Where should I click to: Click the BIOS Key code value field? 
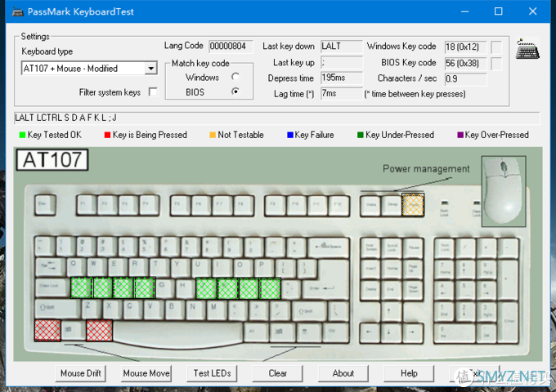click(x=465, y=64)
